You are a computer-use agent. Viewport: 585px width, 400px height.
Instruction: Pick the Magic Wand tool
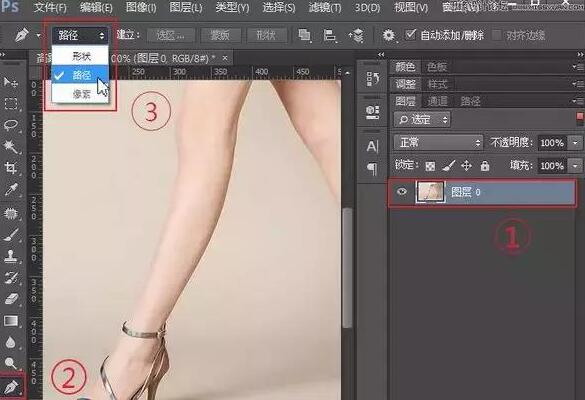(x=11, y=146)
